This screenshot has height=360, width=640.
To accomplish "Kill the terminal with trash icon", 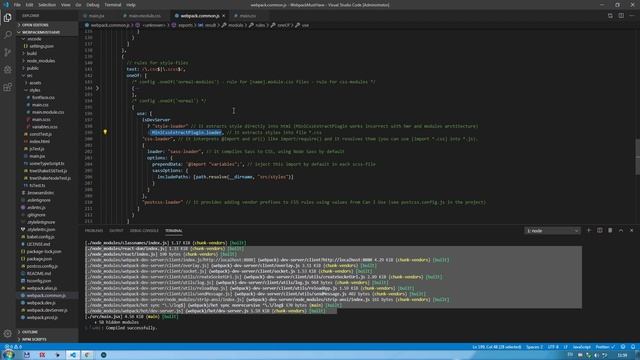I will (x=610, y=230).
